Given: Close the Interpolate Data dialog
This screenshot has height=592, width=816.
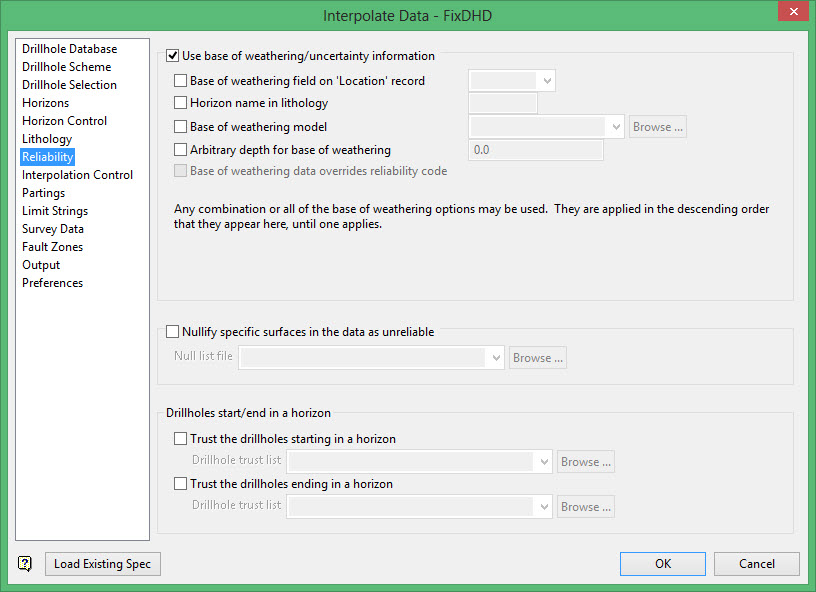Looking at the screenshot, I should (792, 14).
